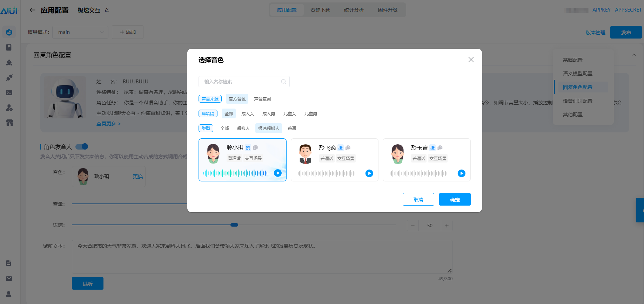Viewport: 644px width, 304px height.
Task: Open 版本管理 link
Action: pos(596,33)
